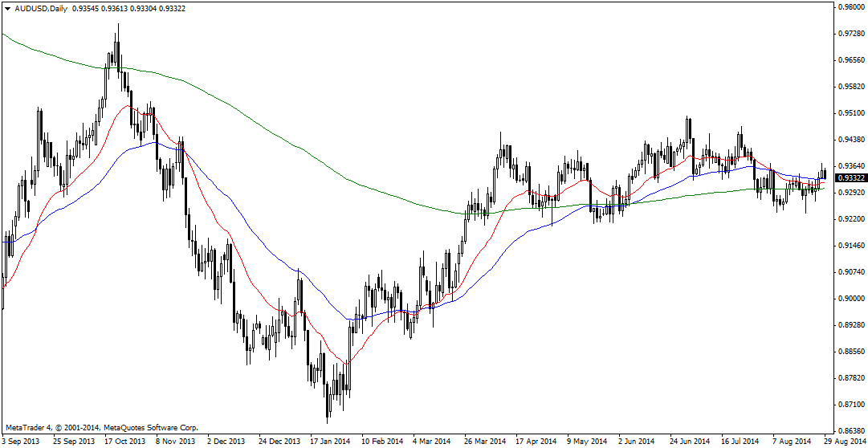Click the triangle arrow beside AUDUSD,Daily

point(7,7)
